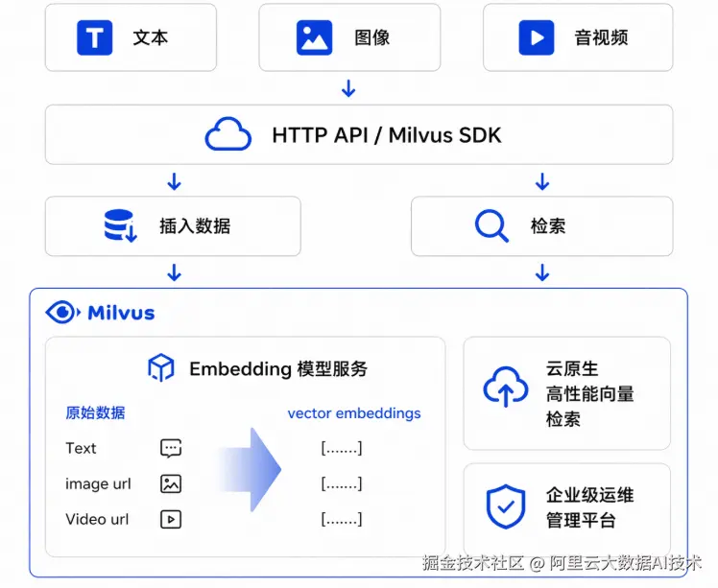
Task: Click the shield check icon beside 企业级运维
Action: pos(506,506)
